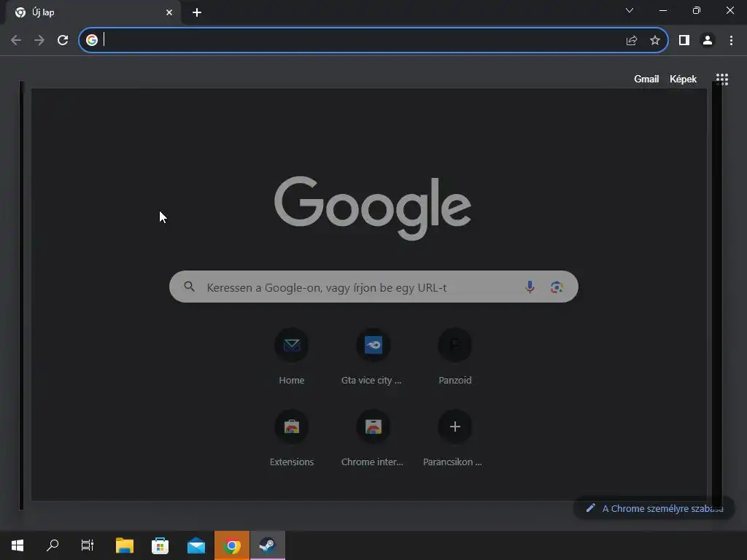
Task: Click the browser back arrow
Action: tap(16, 40)
